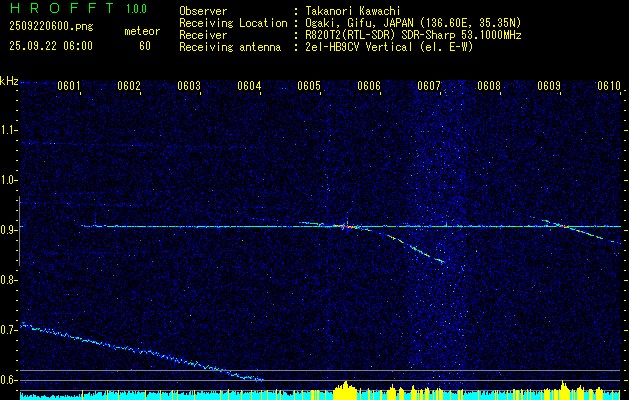Click the 0608 time marker
The image size is (629, 400).
click(x=489, y=85)
